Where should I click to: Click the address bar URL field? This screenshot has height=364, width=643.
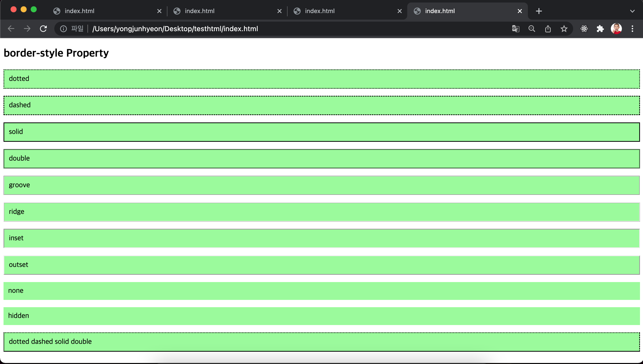tap(277, 29)
